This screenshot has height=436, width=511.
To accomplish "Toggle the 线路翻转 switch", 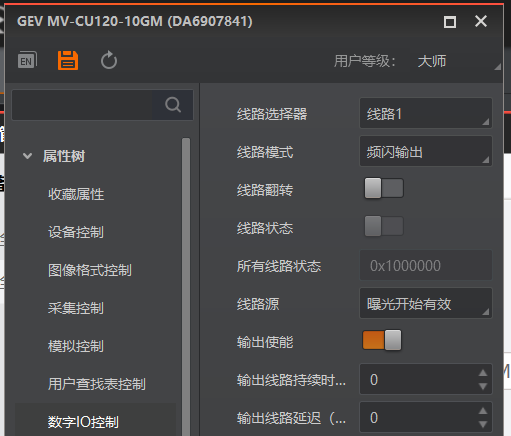I will tap(384, 188).
